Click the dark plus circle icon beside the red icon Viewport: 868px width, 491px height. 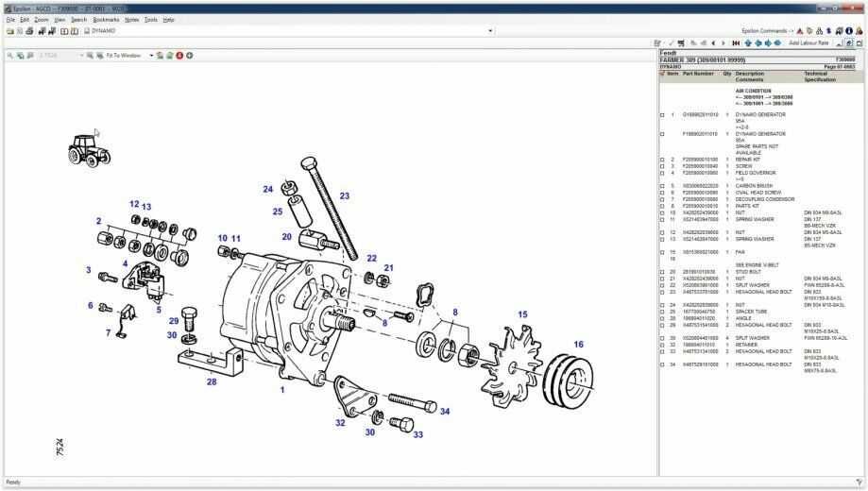pyautogui.click(x=189, y=56)
